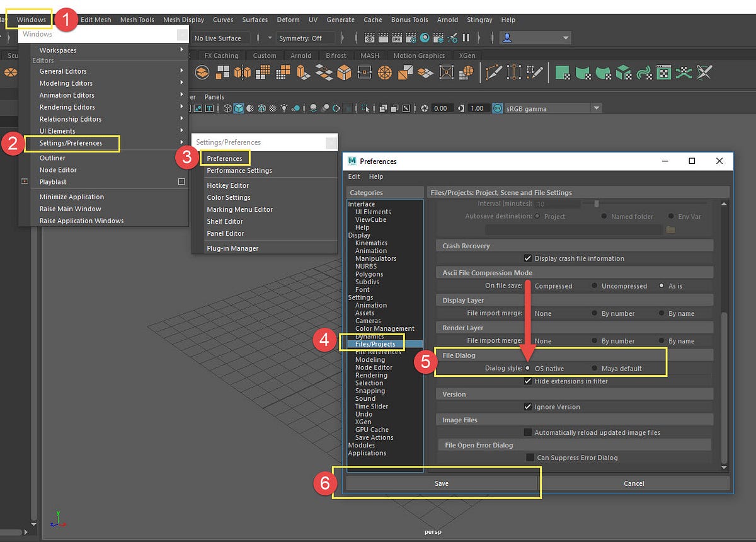Select the shaded display mode icon in panel toolbar
Image resolution: width=756 pixels, height=542 pixels.
238,108
